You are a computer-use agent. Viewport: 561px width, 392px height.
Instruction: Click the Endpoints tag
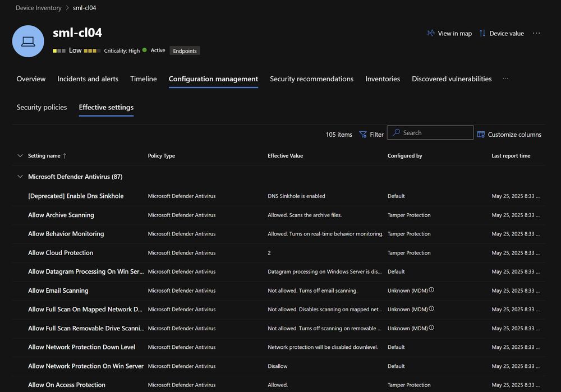coord(185,51)
